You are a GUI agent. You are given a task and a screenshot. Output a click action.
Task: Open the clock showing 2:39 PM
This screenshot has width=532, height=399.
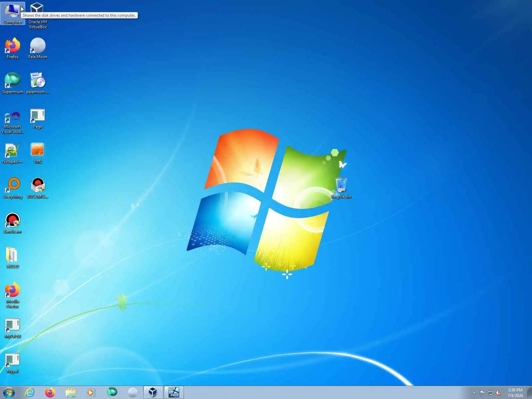[x=515, y=393]
